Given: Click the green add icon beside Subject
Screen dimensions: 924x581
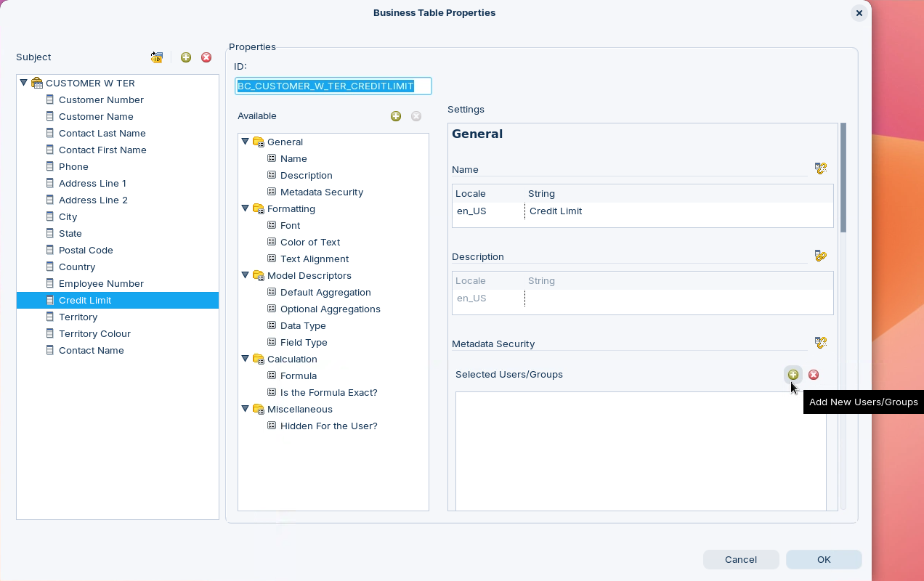Looking at the screenshot, I should [x=186, y=57].
